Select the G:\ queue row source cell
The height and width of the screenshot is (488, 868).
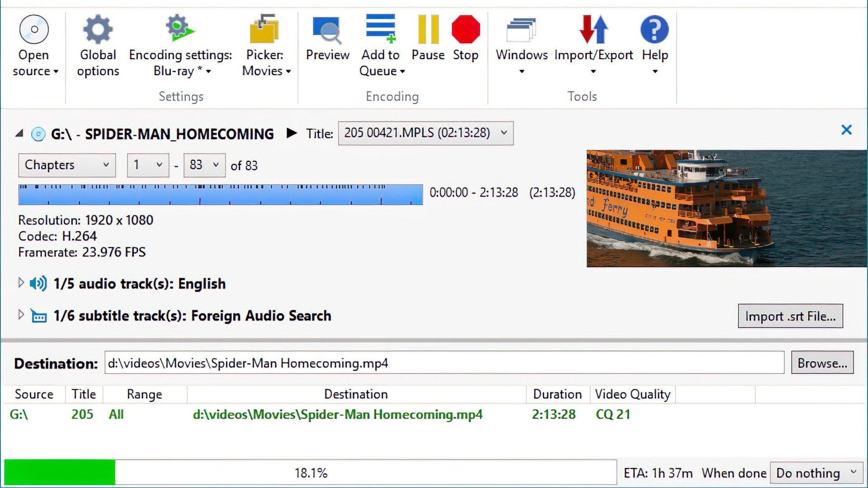19,414
